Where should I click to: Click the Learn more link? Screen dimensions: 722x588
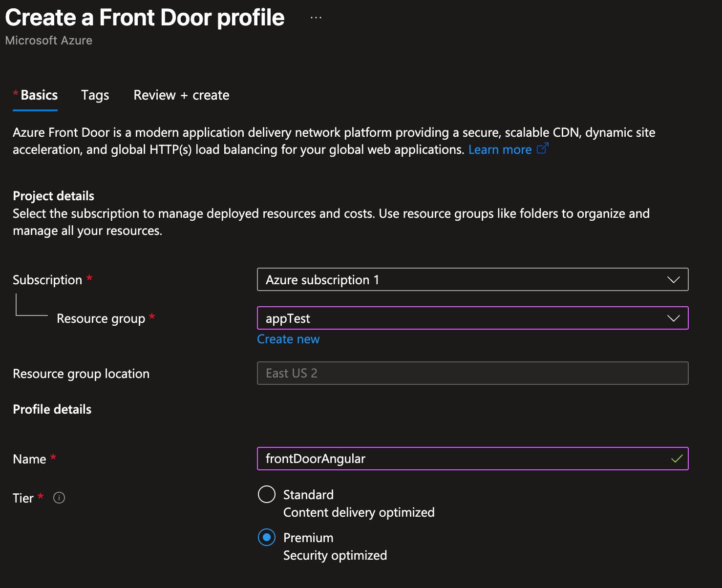(x=500, y=149)
